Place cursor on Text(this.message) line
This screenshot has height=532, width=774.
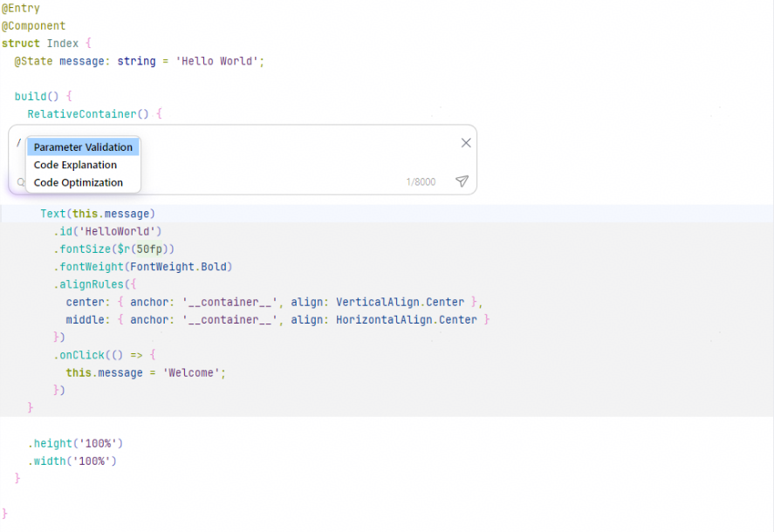(x=97, y=214)
